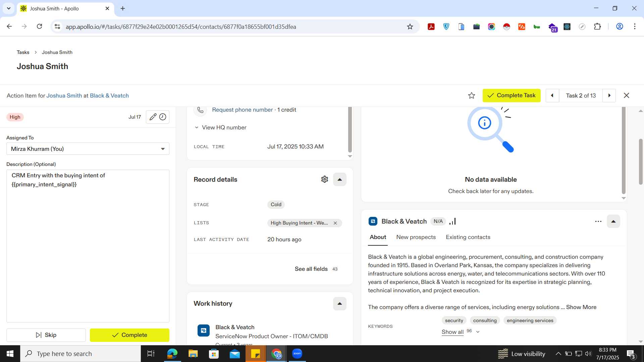Screen dimensions: 644x362
Task: Star the Joshua Smith task
Action: click(x=472, y=96)
